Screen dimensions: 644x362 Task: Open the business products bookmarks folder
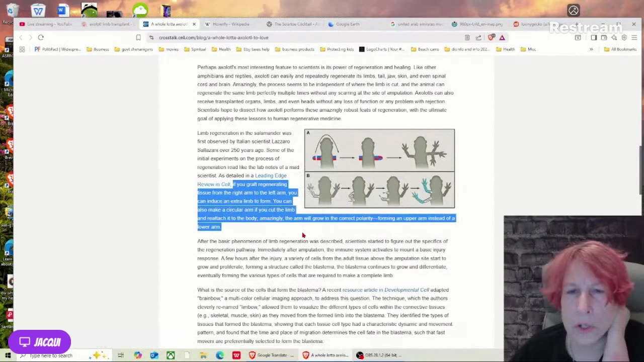pos(294,49)
